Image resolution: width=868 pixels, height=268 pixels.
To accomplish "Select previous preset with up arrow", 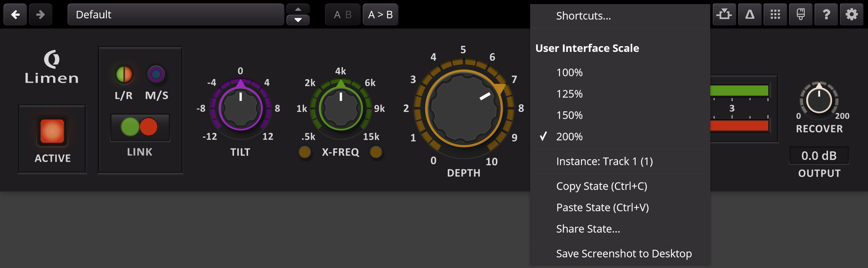I will click(x=298, y=9).
